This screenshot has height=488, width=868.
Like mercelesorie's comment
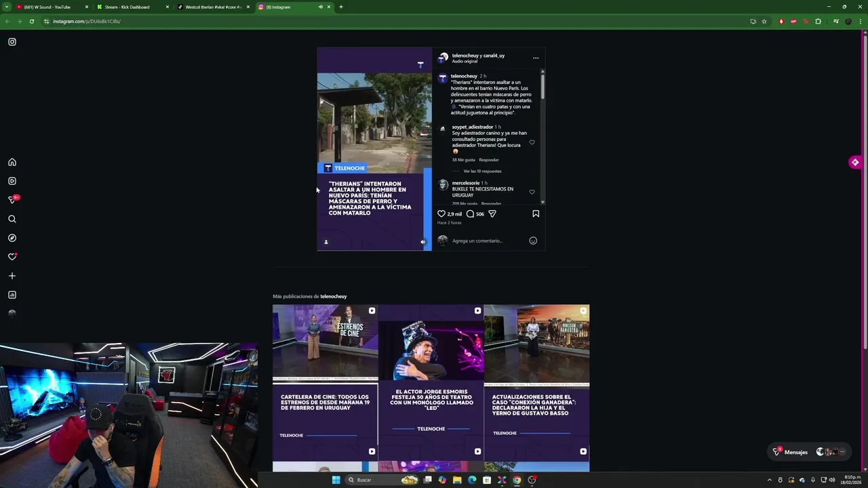click(x=532, y=192)
